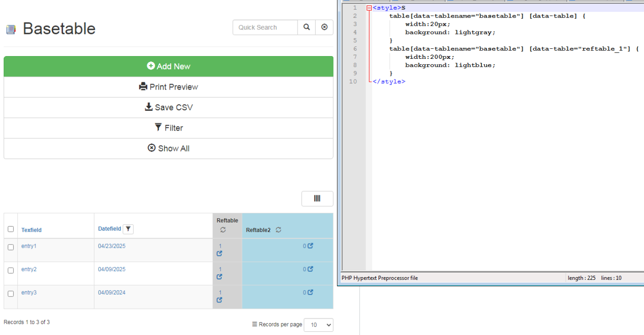Image resolution: width=644 pixels, height=335 pixels.
Task: Open the column visibility toggle button
Action: coord(317,199)
